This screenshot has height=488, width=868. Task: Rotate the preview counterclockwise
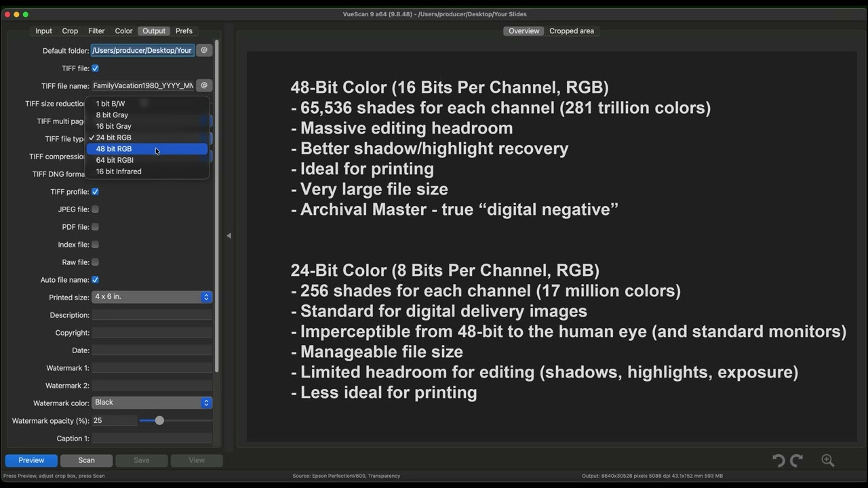[x=778, y=460]
